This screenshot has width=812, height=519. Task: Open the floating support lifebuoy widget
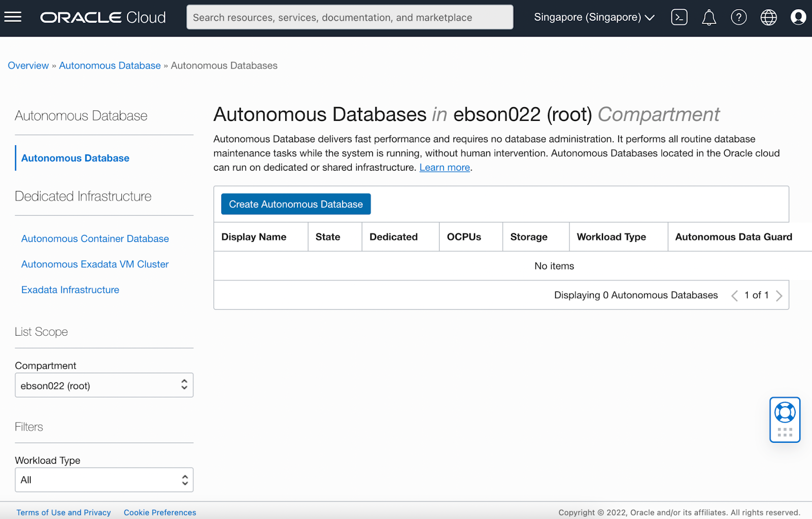(x=785, y=419)
